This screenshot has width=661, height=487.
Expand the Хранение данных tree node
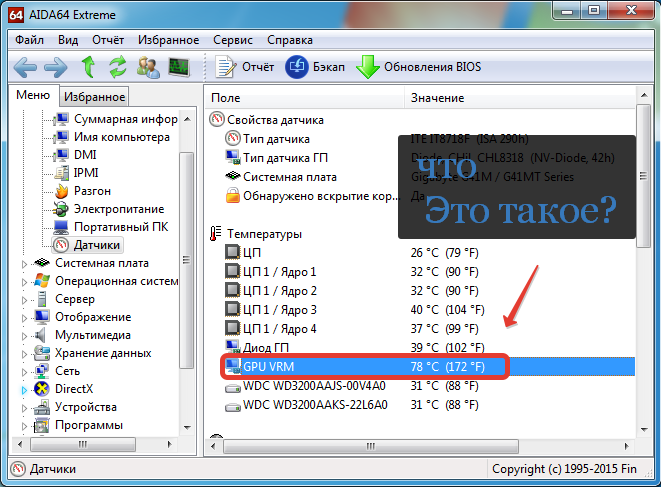click(x=24, y=355)
